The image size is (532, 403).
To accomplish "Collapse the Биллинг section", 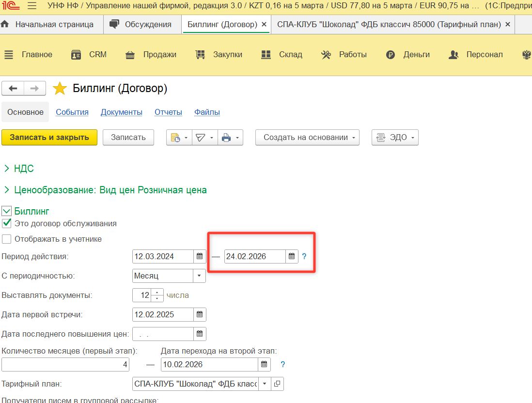I will tap(6, 211).
